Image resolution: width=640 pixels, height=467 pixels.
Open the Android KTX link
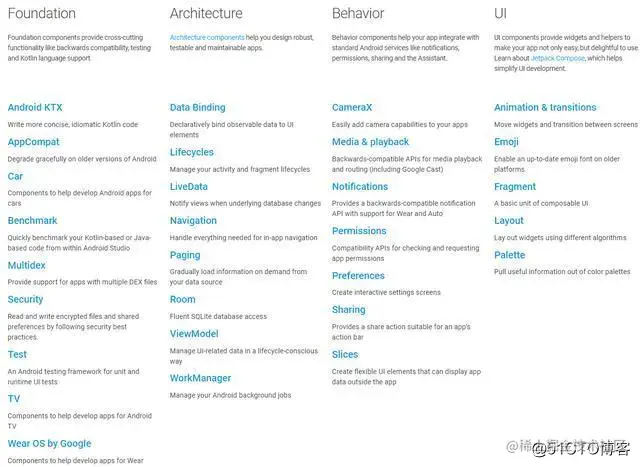click(x=34, y=107)
